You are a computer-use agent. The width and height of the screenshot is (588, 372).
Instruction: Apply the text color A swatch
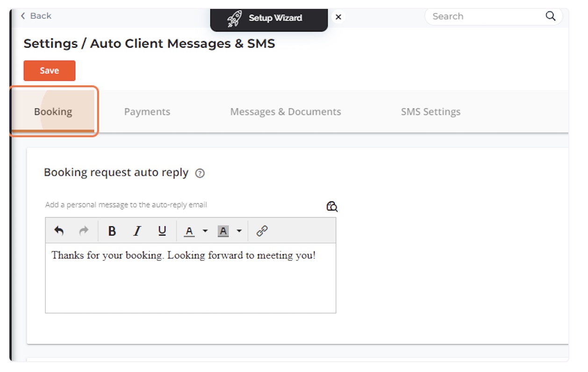(x=189, y=231)
